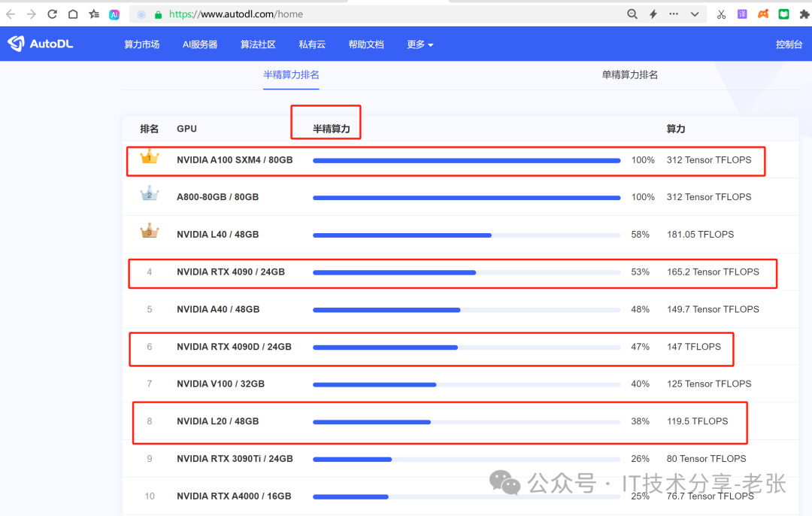Open 私有云 menu item
The image size is (812, 516).
312,44
